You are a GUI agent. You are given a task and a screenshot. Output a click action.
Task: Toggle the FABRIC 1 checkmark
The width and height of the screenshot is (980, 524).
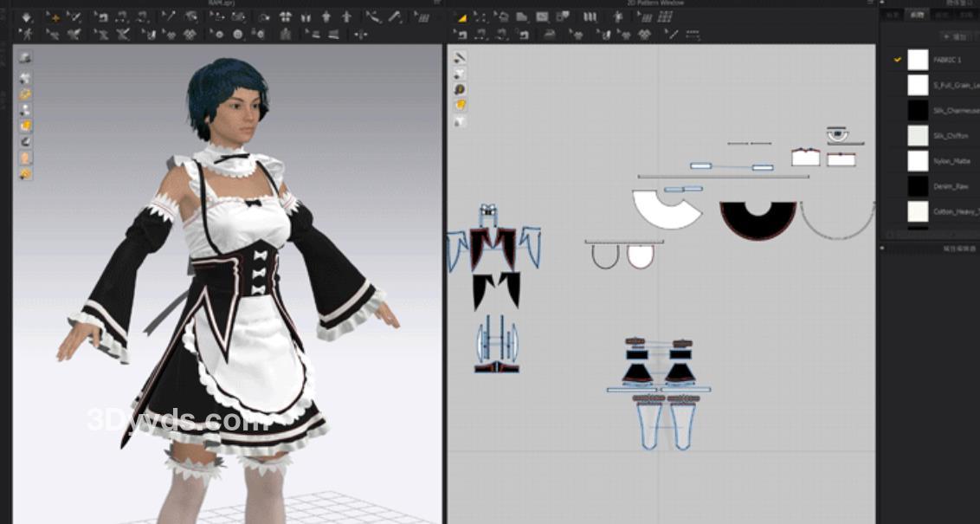898,60
